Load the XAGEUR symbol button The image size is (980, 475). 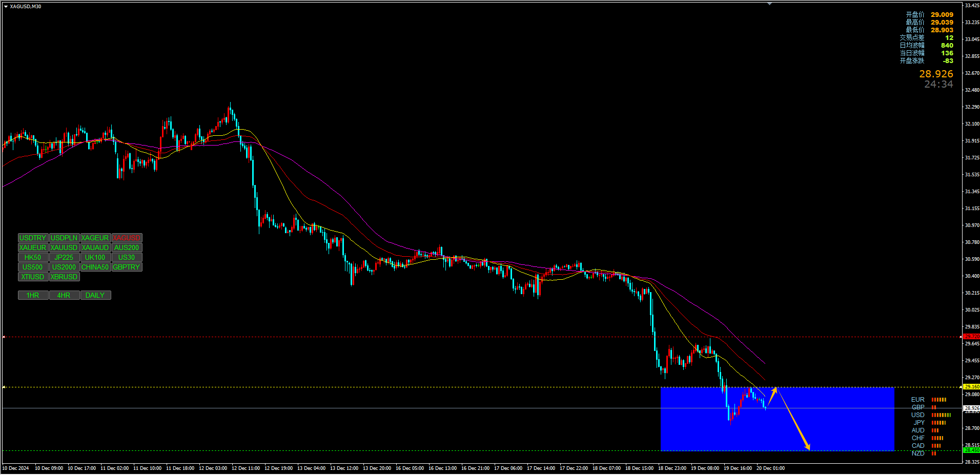(95, 238)
